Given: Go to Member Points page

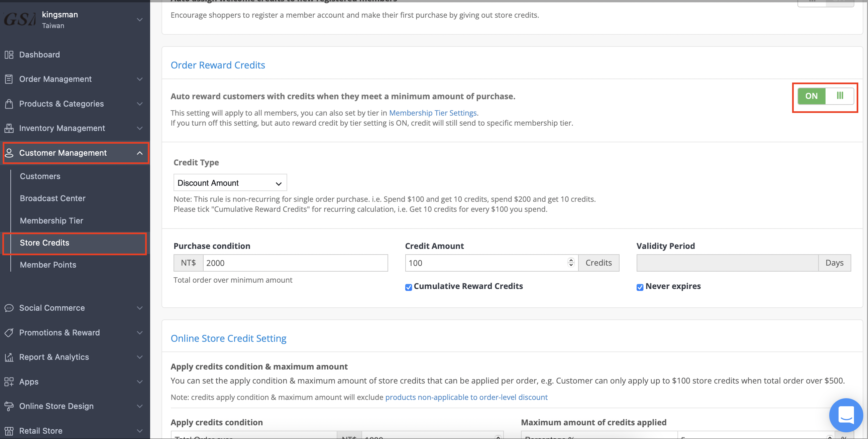Looking at the screenshot, I should coord(48,265).
